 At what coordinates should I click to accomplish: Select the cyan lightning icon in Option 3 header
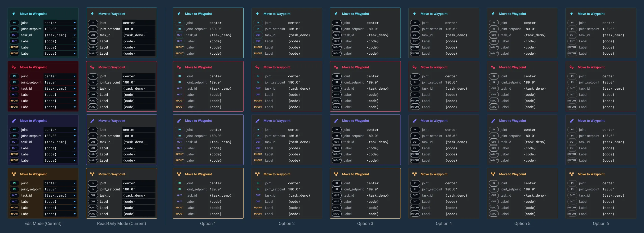tap(336, 14)
